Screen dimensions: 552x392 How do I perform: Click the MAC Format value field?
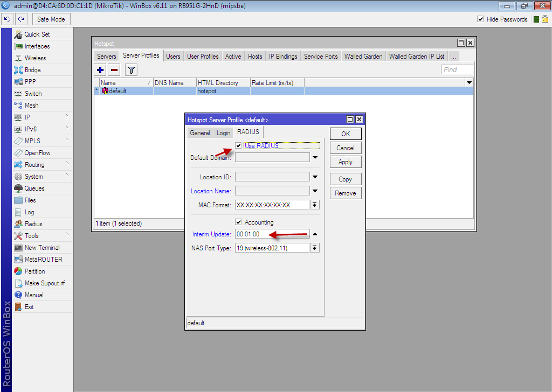click(272, 205)
